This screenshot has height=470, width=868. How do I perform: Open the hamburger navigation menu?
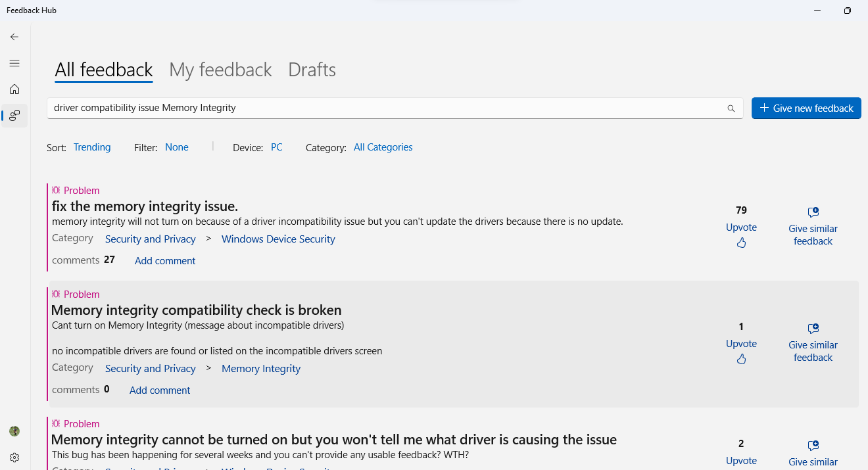pyautogui.click(x=14, y=63)
